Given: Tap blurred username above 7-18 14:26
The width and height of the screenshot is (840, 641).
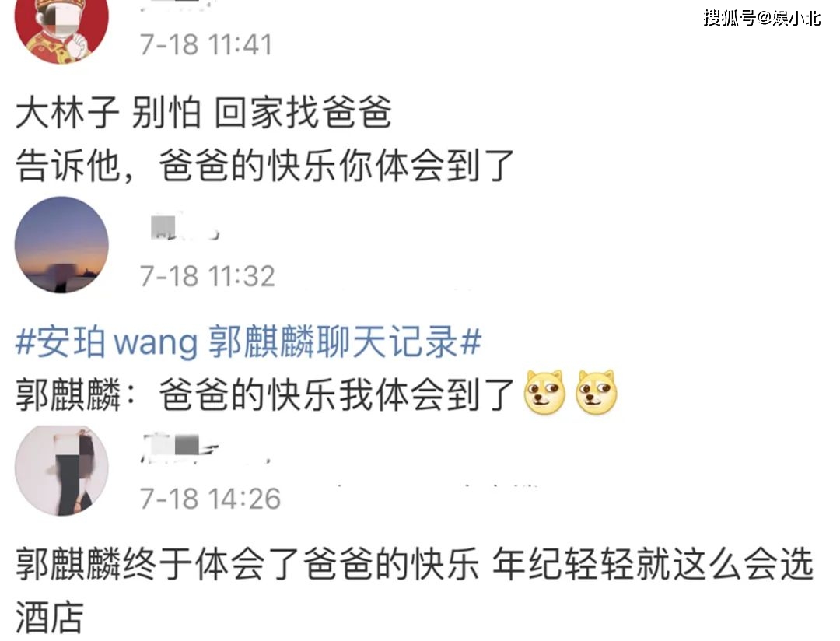Looking at the screenshot, I should [180, 448].
